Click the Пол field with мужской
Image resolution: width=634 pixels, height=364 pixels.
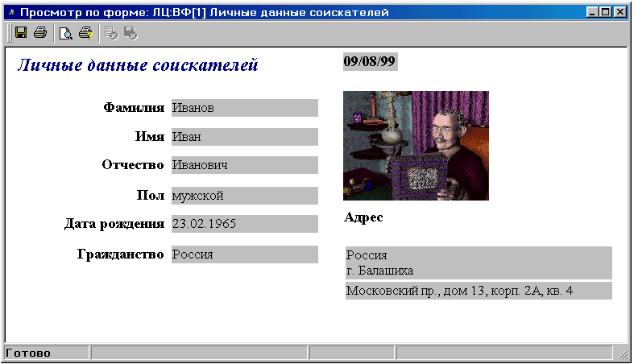click(x=245, y=196)
